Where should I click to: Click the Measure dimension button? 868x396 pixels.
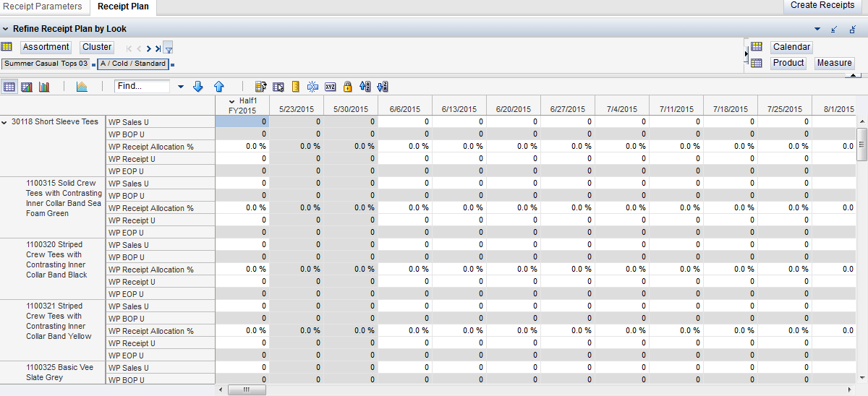pos(834,63)
